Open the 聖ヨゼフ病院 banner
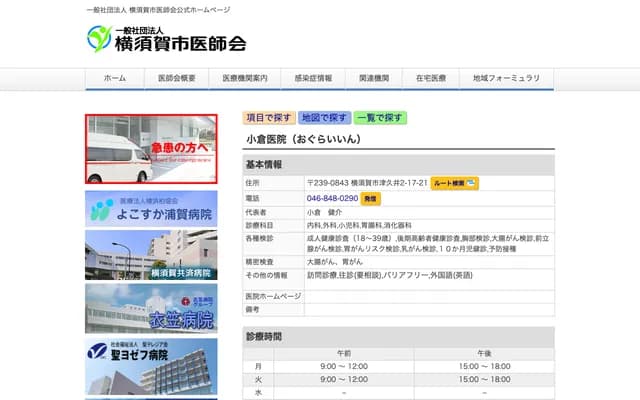 151,367
